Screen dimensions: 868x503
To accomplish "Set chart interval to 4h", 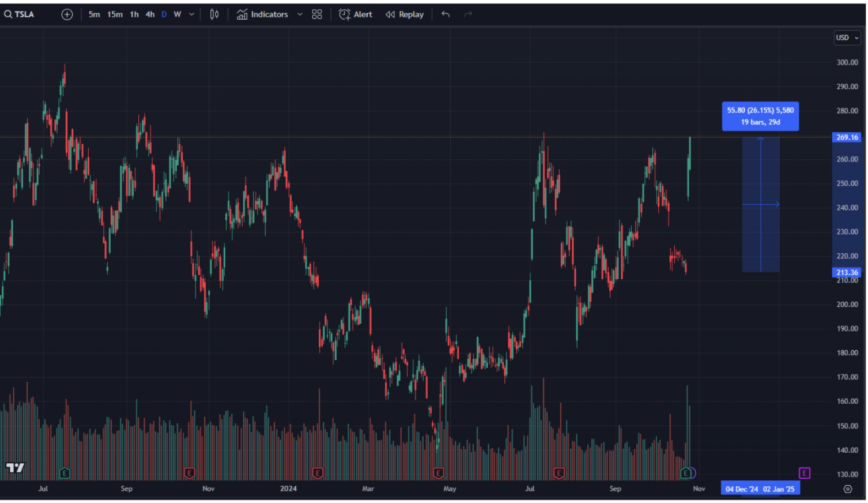I will point(150,14).
